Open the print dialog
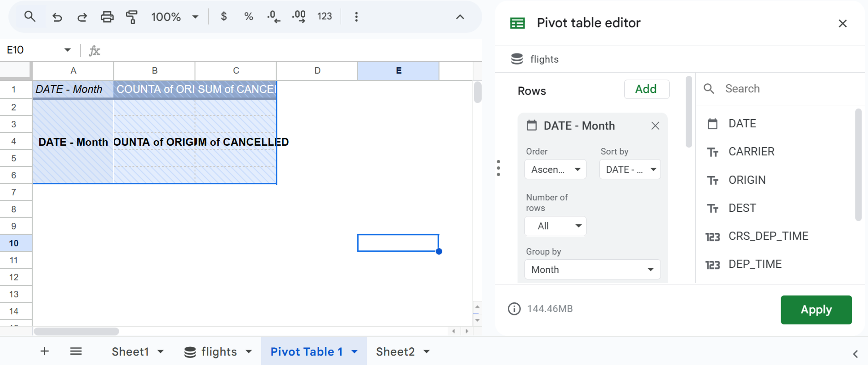 (107, 16)
